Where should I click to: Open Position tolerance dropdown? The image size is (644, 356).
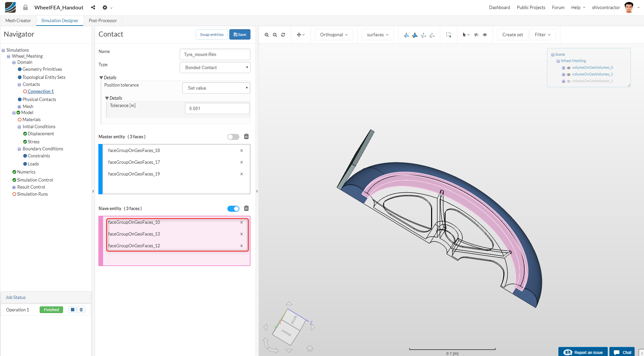click(x=216, y=88)
